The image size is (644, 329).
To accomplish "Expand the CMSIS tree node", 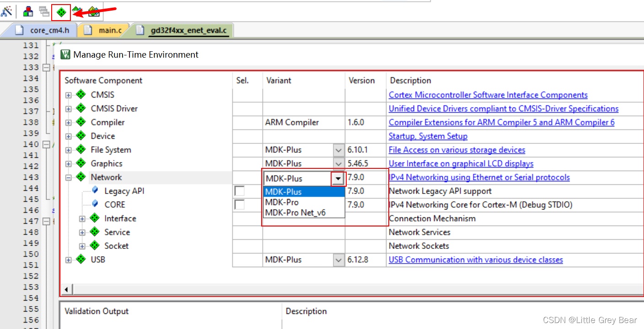I will (69, 95).
